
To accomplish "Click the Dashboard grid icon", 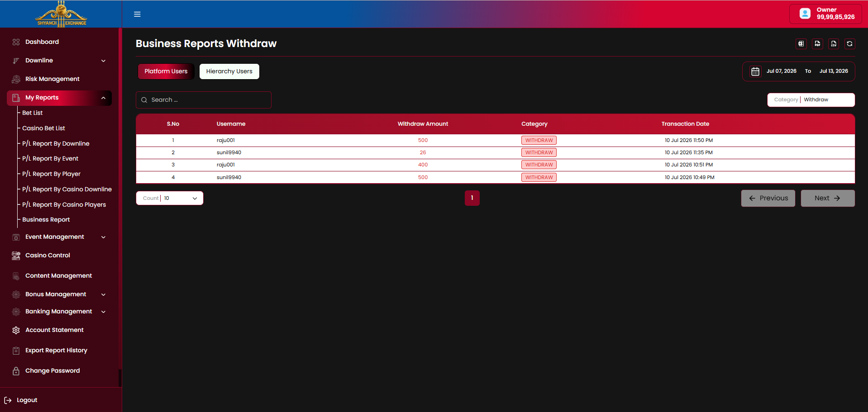I will coord(16,42).
